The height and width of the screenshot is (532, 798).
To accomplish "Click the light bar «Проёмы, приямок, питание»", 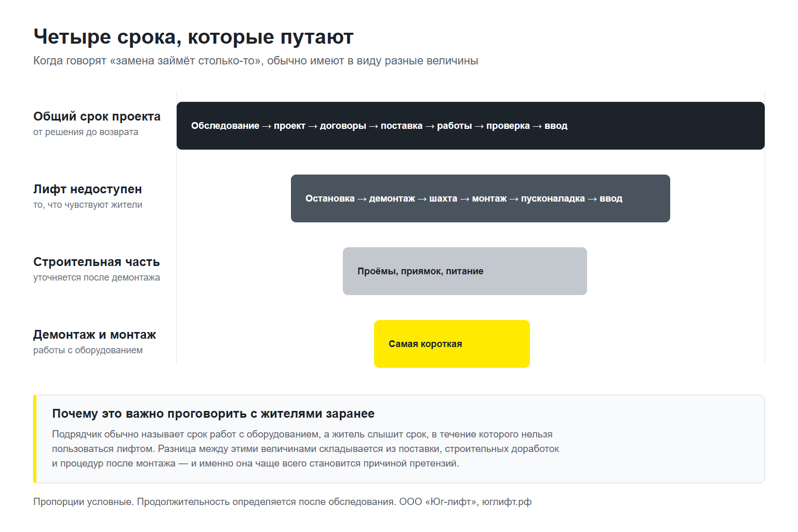I will (465, 271).
